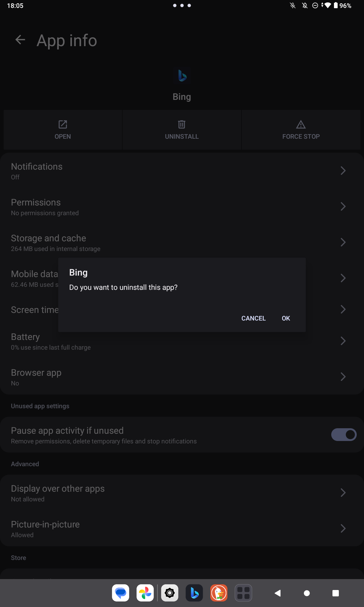Expand the Notifications settings chevron
The width and height of the screenshot is (364, 607).
(343, 171)
